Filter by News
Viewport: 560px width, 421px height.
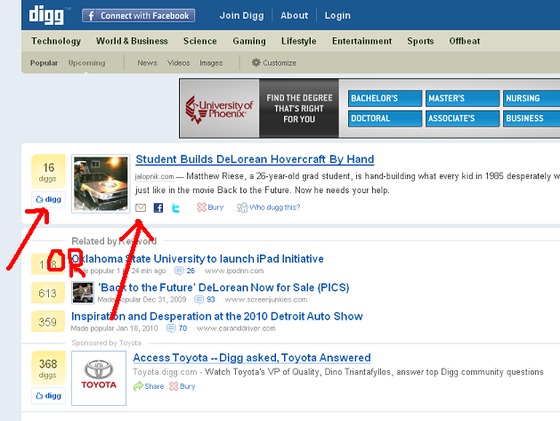click(x=147, y=63)
